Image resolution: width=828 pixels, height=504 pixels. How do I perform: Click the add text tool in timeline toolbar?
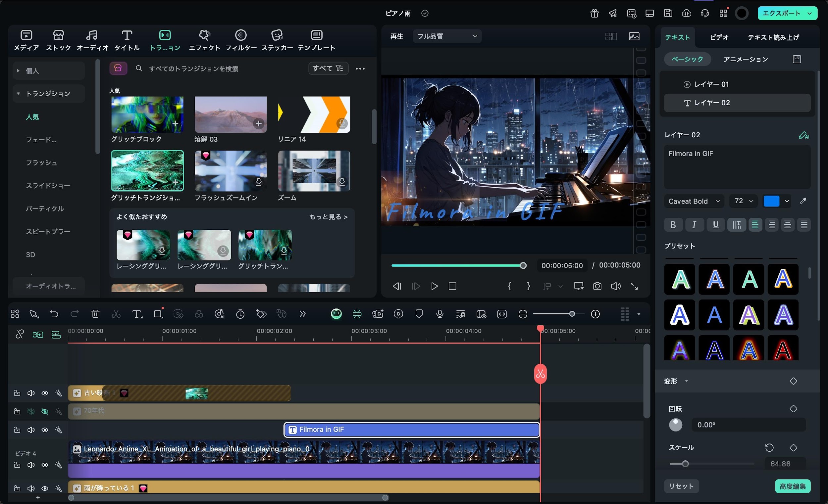(x=137, y=314)
